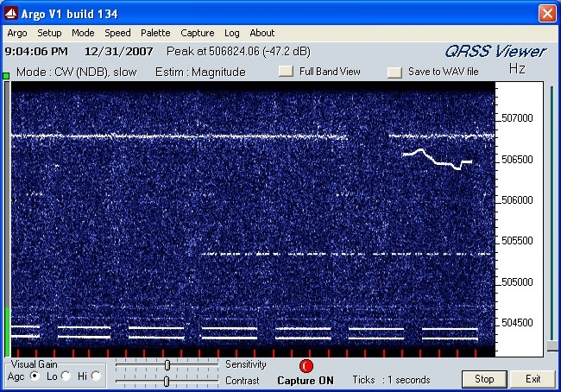
Task: Enable the Full Band View checkbox
Action: coord(286,71)
